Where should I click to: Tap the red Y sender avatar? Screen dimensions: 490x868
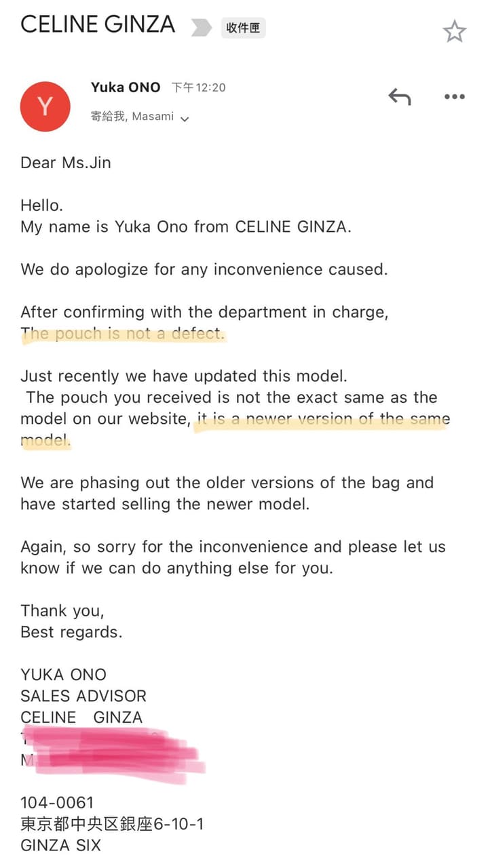(45, 106)
